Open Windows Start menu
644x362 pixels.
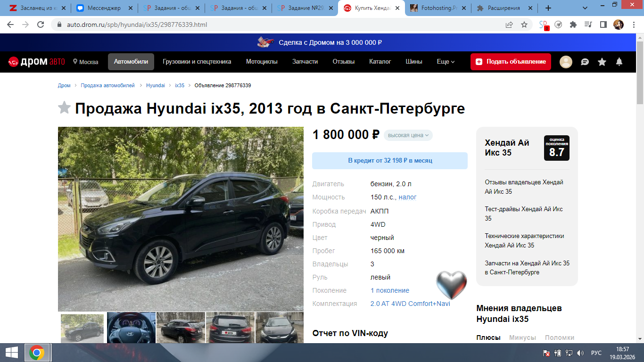[x=12, y=353]
